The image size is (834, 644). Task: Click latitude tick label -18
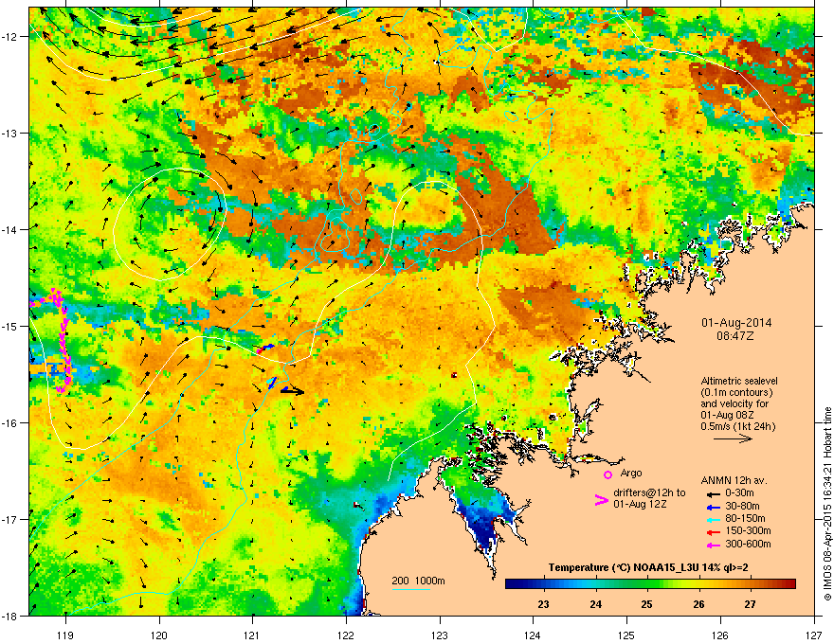tap(9, 616)
